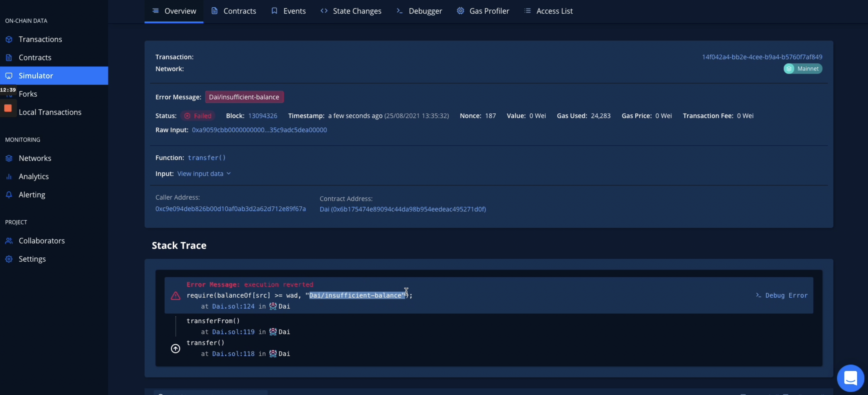
Task: Click the Debugger terminal prompt icon
Action: click(400, 11)
